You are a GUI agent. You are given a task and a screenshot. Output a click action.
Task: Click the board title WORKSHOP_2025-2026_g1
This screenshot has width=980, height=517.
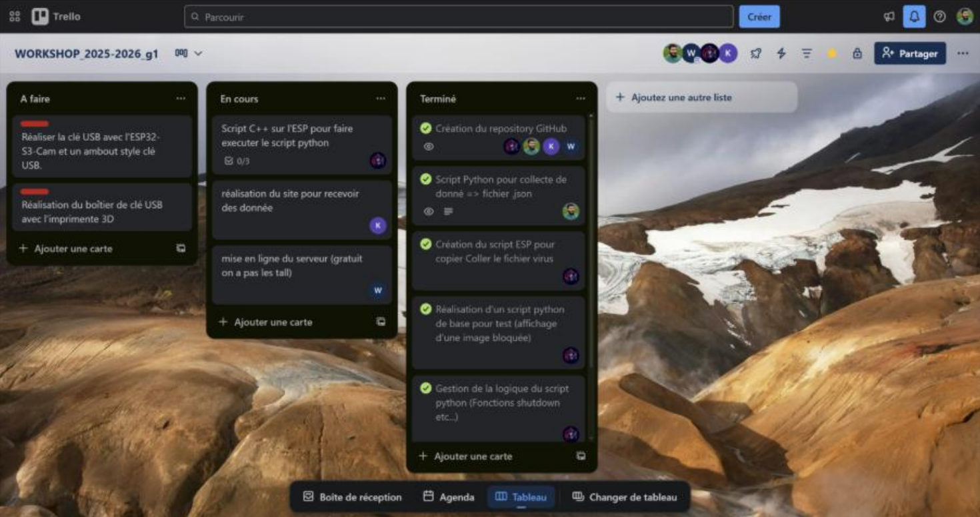pyautogui.click(x=87, y=54)
